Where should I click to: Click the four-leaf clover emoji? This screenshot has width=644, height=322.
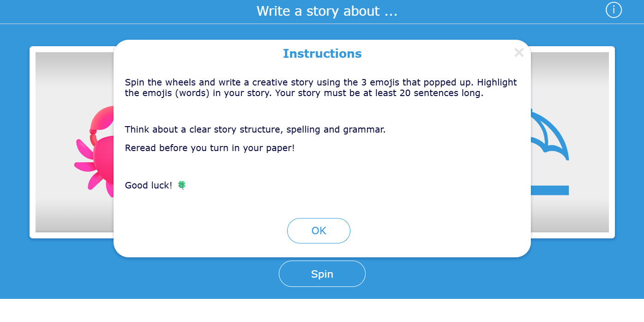(x=182, y=185)
